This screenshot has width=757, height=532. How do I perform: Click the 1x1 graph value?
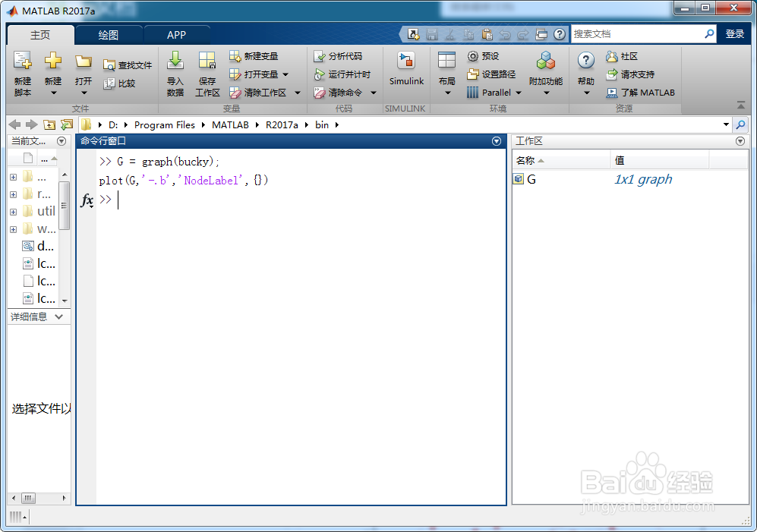pos(643,179)
